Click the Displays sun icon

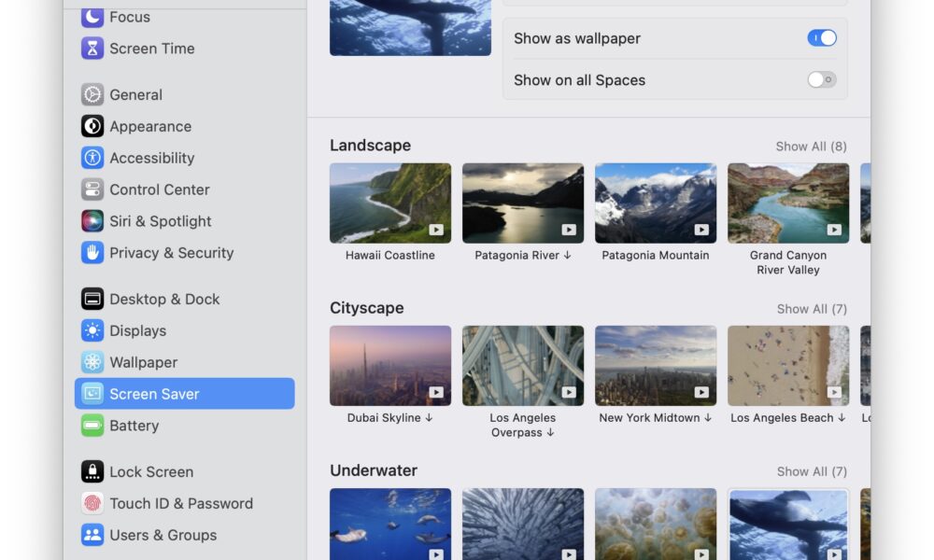[x=92, y=330]
